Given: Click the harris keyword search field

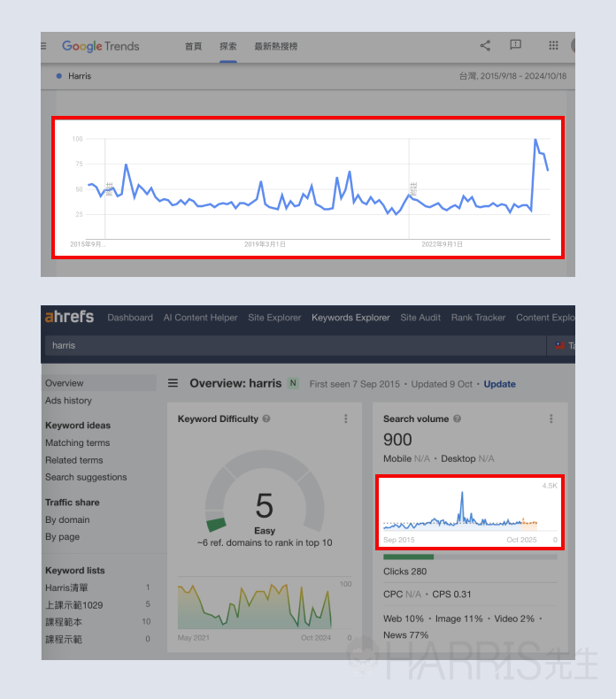Looking at the screenshot, I should click(295, 345).
